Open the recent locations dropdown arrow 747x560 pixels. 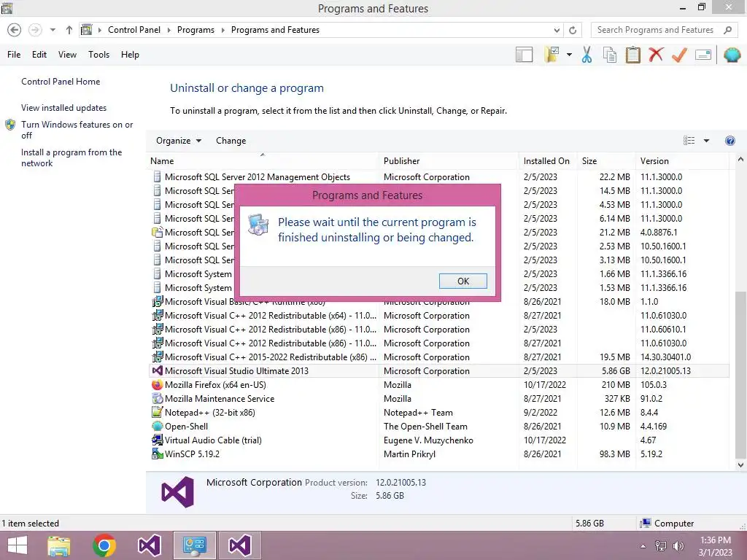53,30
